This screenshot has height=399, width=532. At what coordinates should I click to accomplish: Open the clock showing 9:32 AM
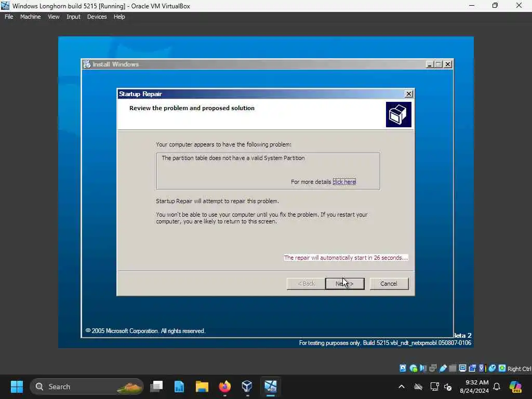pos(474,387)
